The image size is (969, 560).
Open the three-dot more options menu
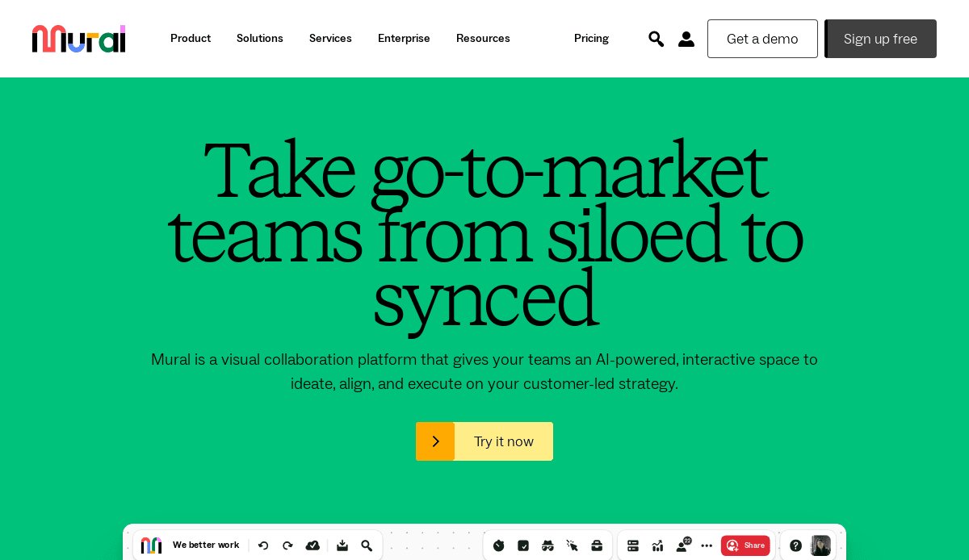tap(707, 545)
